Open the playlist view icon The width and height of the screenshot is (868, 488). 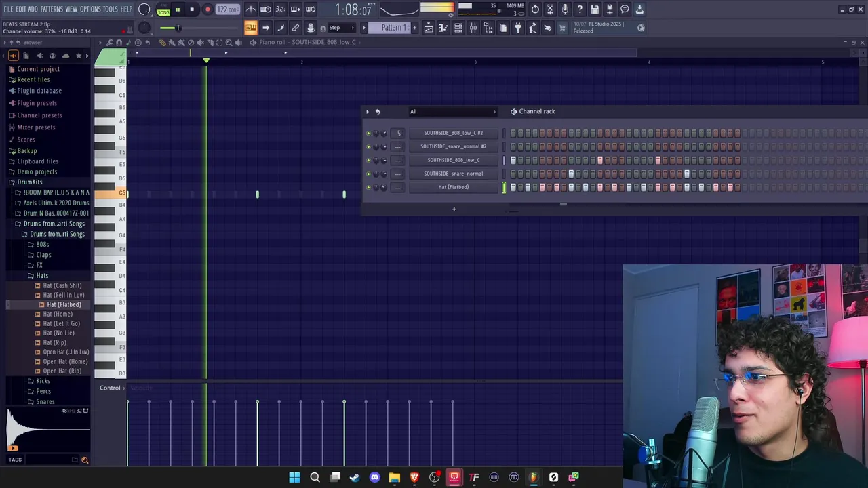pyautogui.click(x=429, y=28)
